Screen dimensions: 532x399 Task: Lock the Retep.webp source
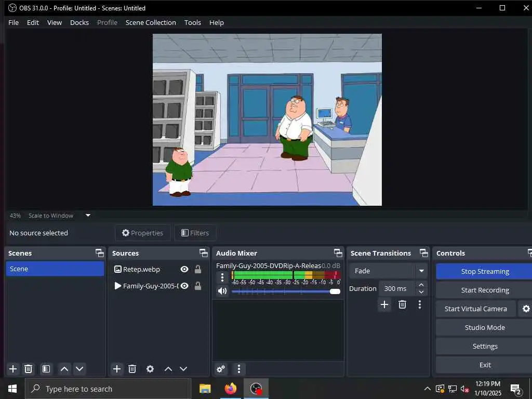(x=198, y=269)
